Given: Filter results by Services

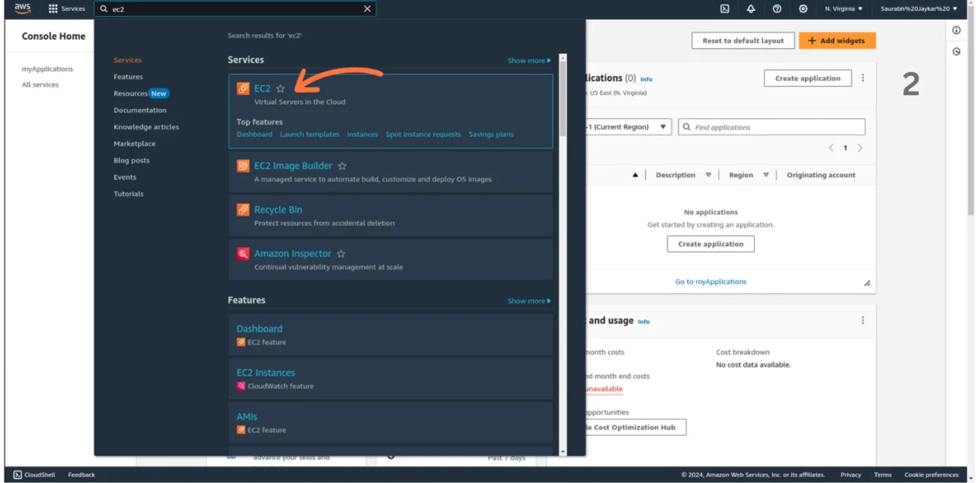Looking at the screenshot, I should (127, 60).
